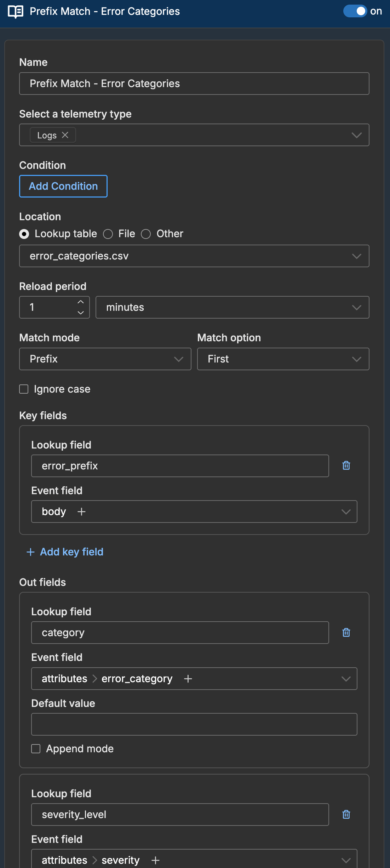Decrease the reload period value

[x=81, y=313]
